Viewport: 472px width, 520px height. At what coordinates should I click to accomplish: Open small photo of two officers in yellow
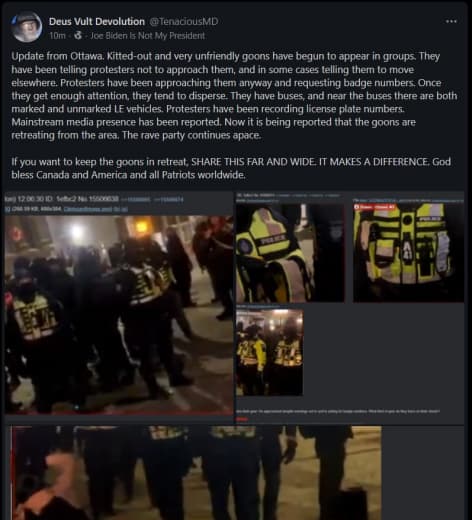point(269,352)
